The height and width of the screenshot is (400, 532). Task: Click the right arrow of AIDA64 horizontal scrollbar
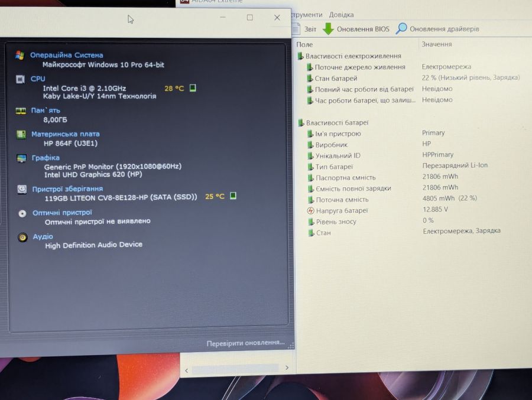click(287, 368)
